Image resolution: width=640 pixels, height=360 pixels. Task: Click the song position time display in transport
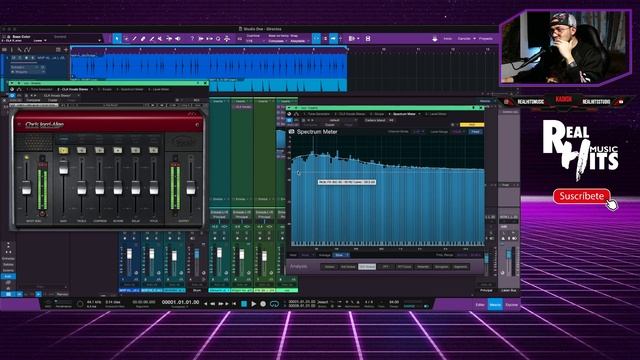(x=180, y=302)
